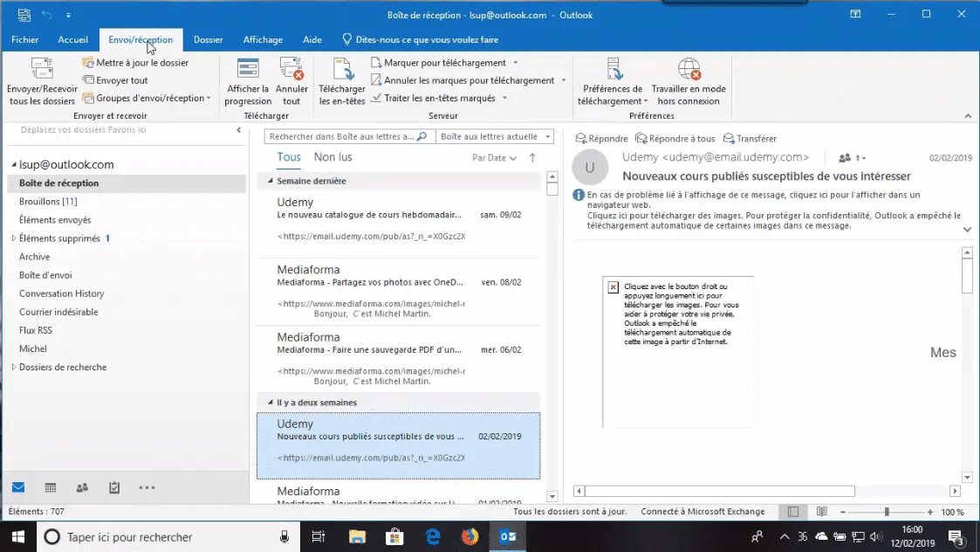Switch to normal view in status bar
Viewport: 980px width, 552px height.
pos(793,512)
